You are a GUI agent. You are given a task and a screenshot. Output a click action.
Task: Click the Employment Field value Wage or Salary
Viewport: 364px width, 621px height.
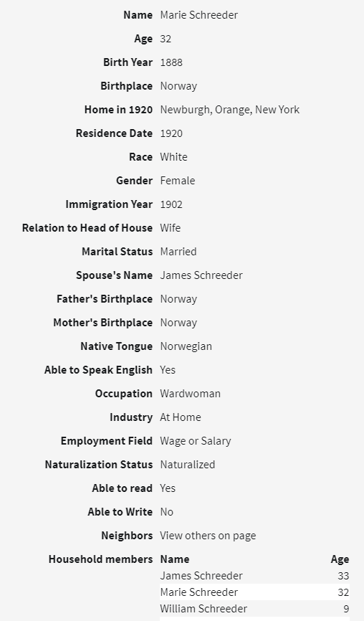click(x=196, y=441)
